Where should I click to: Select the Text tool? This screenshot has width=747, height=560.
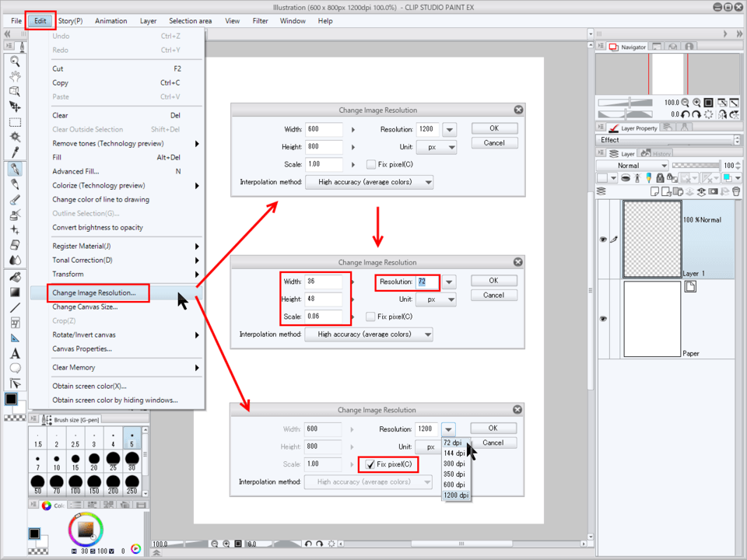point(15,354)
